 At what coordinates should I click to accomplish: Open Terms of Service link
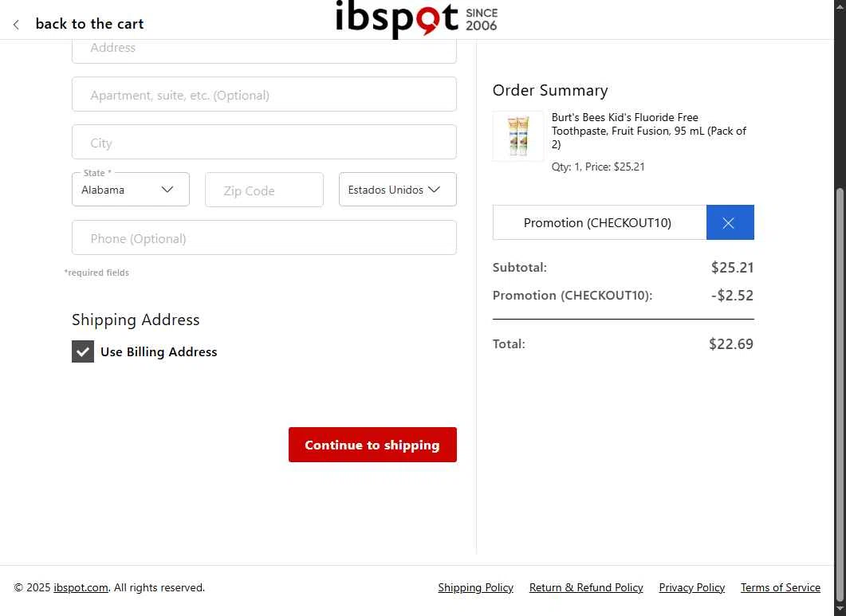[x=780, y=587]
